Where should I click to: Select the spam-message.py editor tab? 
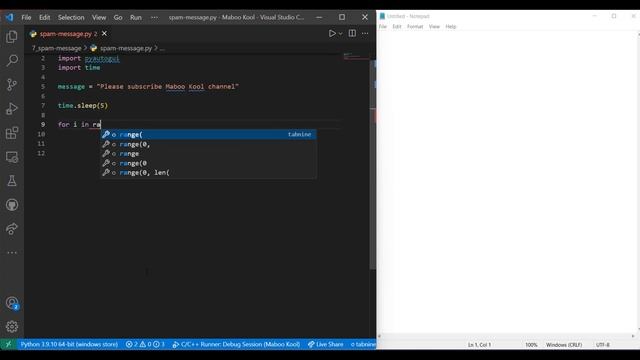click(68, 34)
